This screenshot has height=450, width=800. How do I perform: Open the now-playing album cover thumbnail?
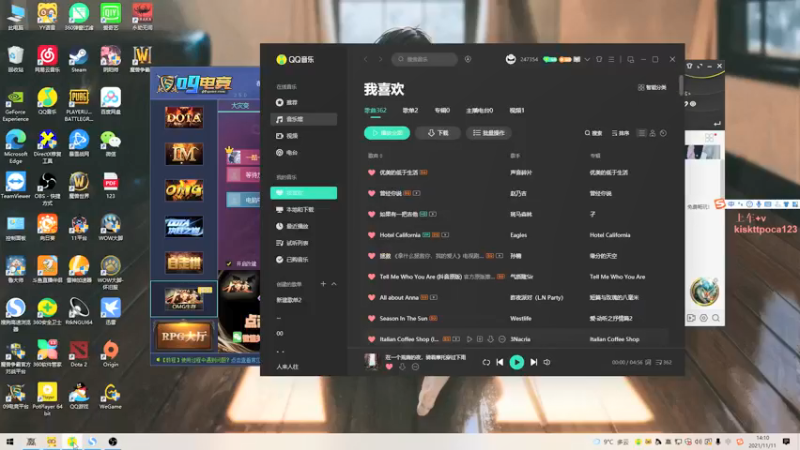click(371, 361)
